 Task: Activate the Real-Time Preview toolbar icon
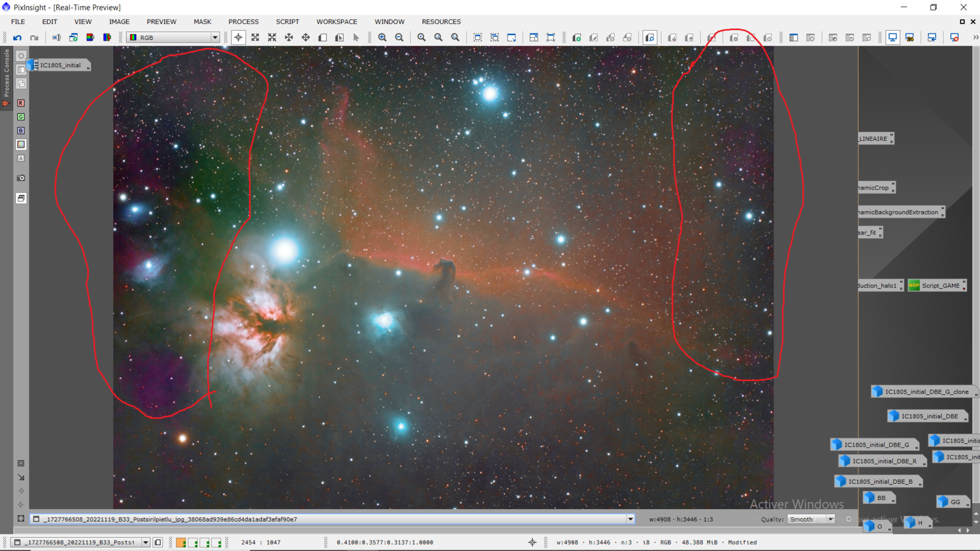pyautogui.click(x=650, y=38)
